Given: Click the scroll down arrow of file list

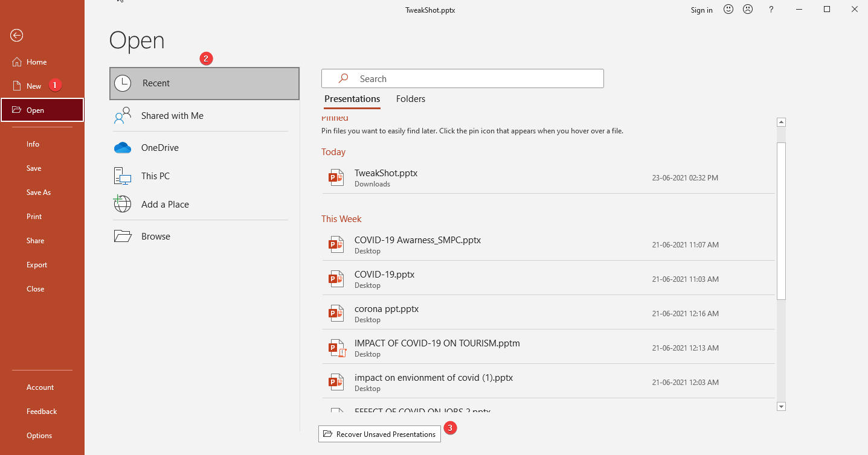Looking at the screenshot, I should 781,407.
